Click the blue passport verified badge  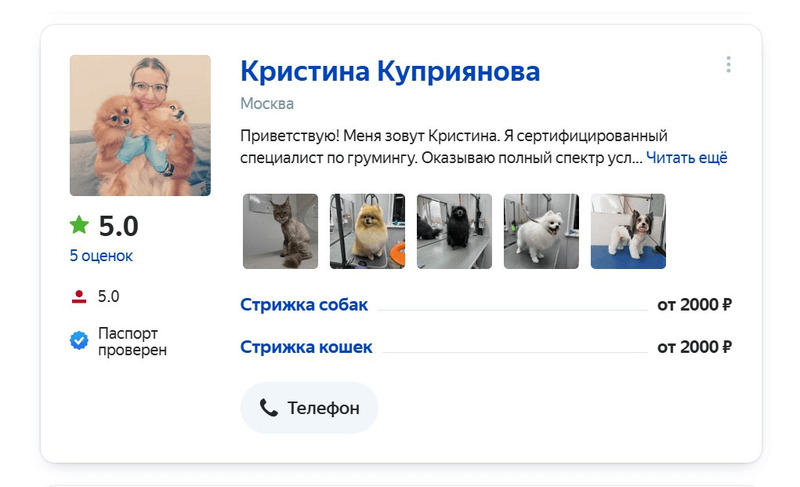point(79,340)
